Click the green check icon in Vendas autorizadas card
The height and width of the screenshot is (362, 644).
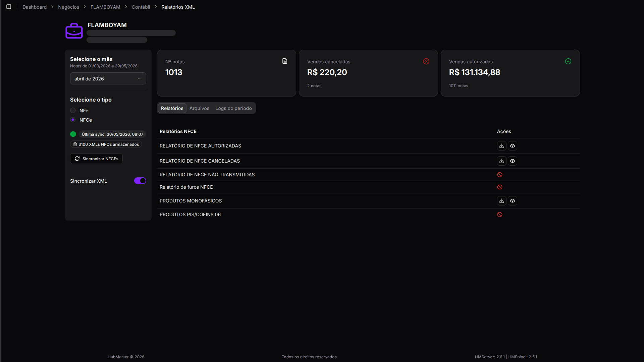[568, 61]
